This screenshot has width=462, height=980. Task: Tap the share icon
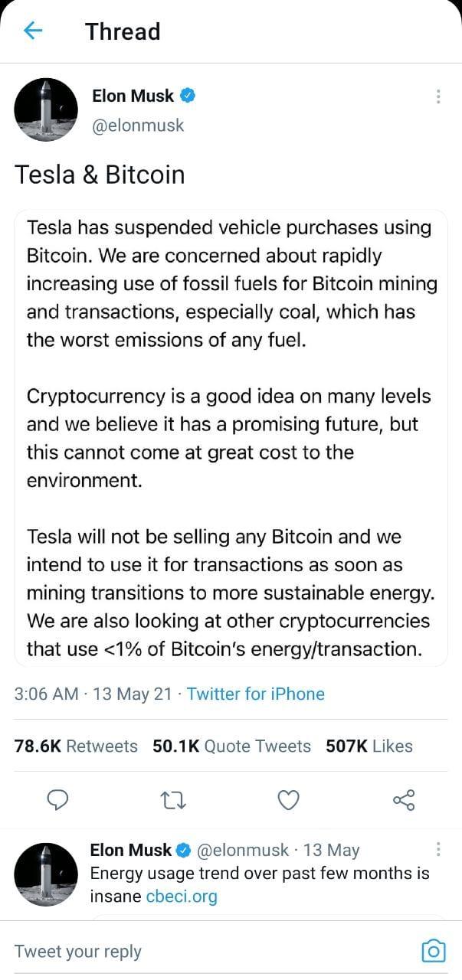click(403, 800)
